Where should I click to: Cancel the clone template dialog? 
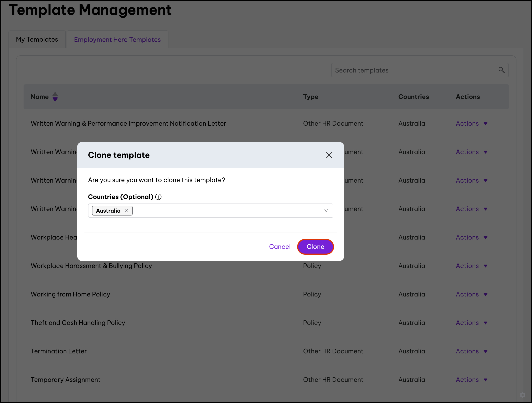coord(280,246)
